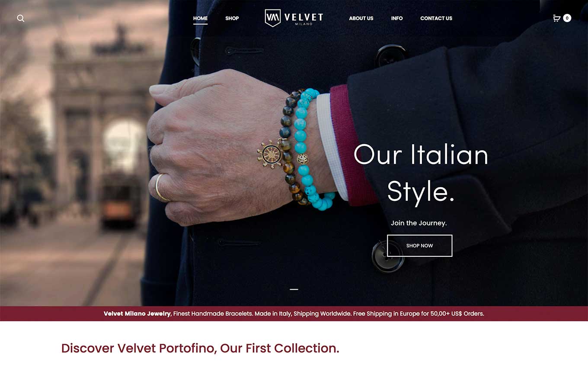Click the SHOP NOW button

pos(419,245)
